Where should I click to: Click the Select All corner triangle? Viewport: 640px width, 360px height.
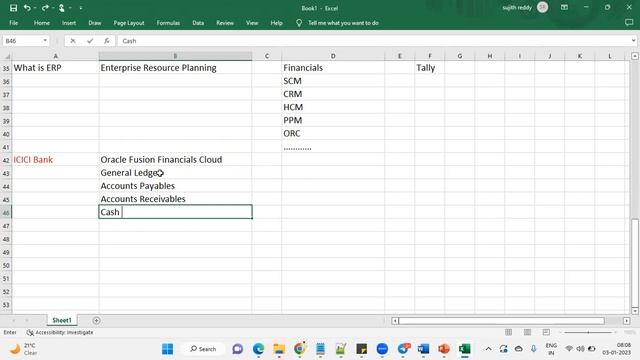click(6, 56)
